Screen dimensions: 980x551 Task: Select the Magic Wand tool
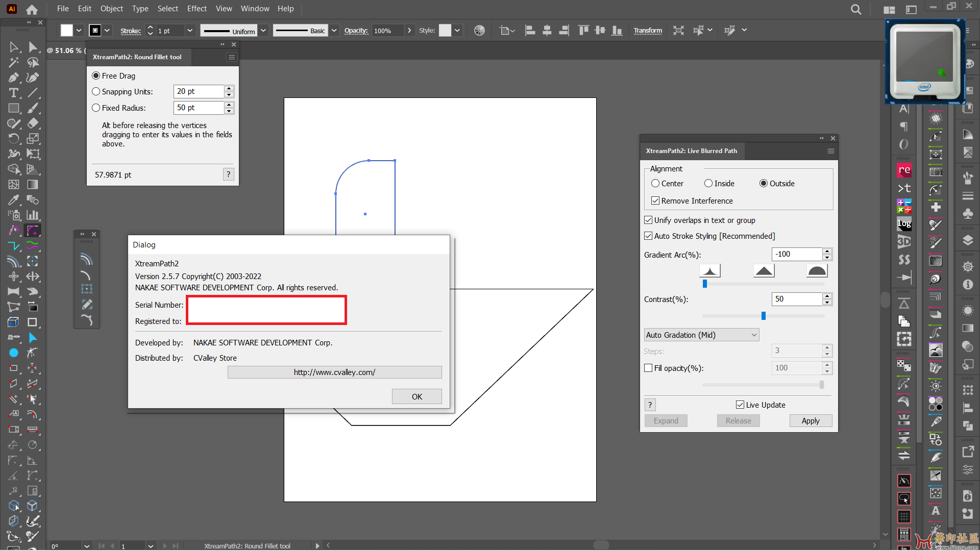click(14, 62)
